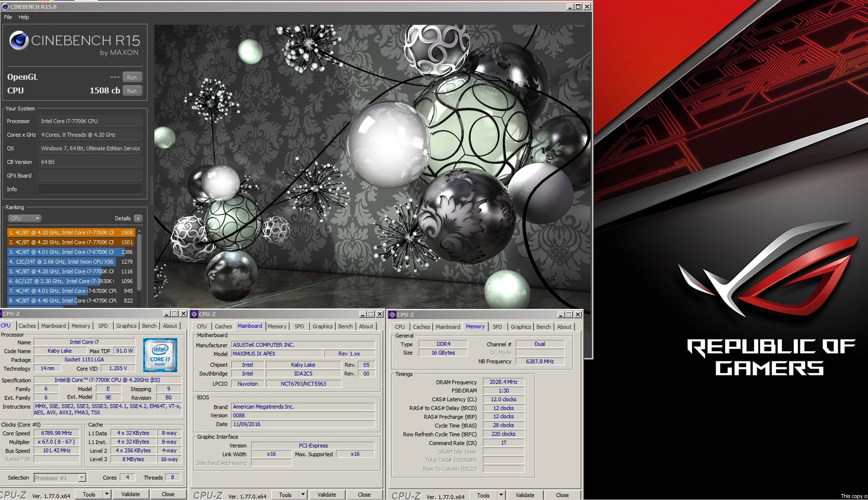868x500 pixels.
Task: Select the NB Frequency 6287.8 MHz value
Action: [x=540, y=361]
